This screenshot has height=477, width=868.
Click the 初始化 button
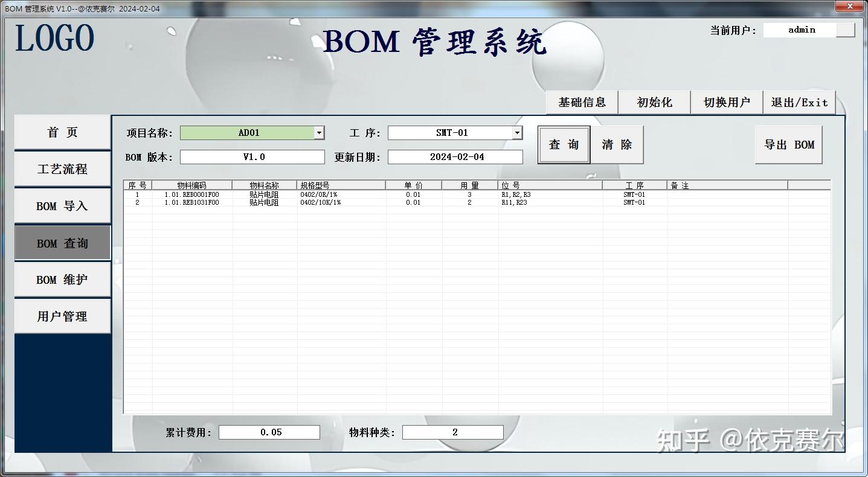click(654, 101)
